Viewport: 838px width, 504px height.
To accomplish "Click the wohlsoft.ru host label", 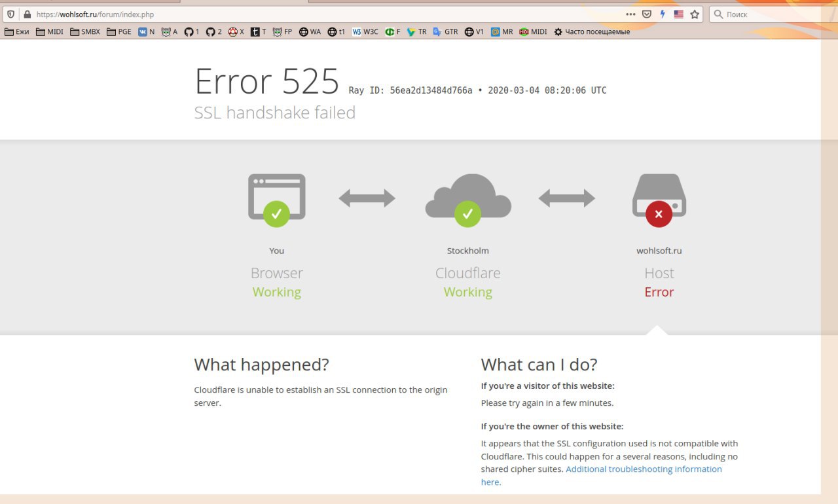I will tap(659, 251).
